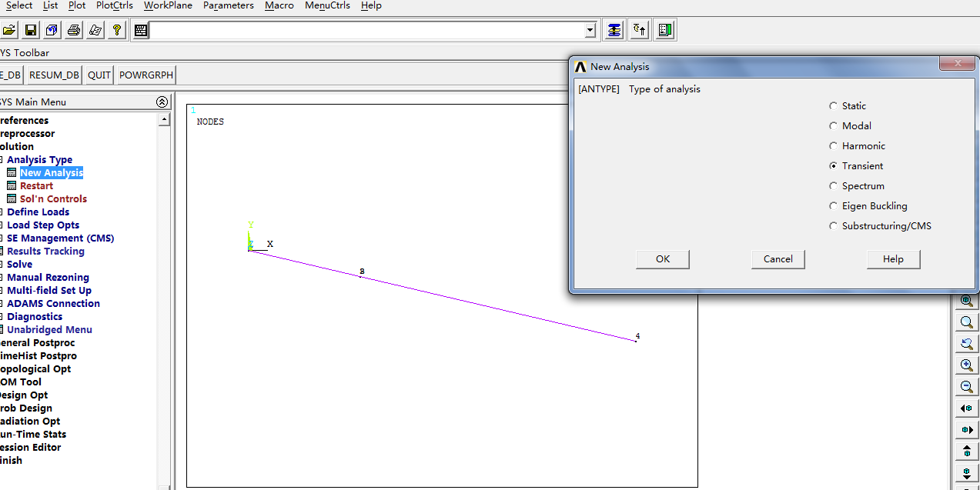
Task: Click OK in New Analysis dialog
Action: click(x=663, y=259)
